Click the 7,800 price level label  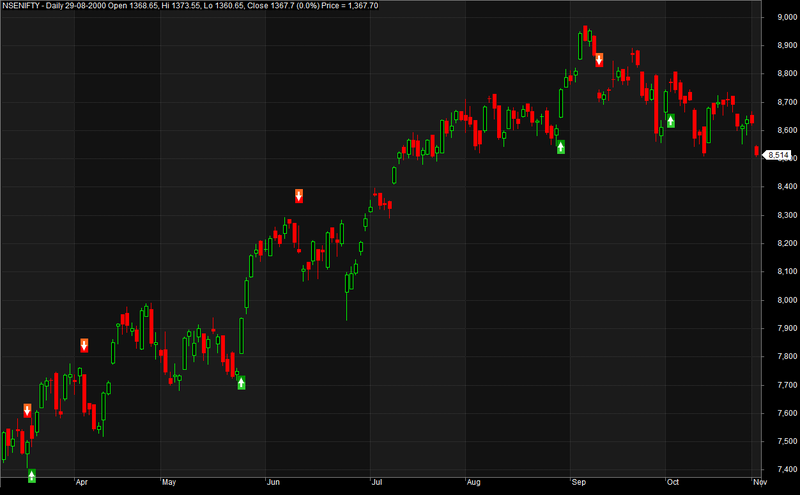click(787, 356)
